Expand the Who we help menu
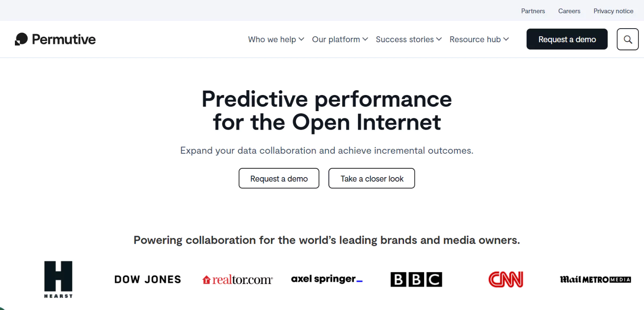The width and height of the screenshot is (644, 310). [276, 39]
